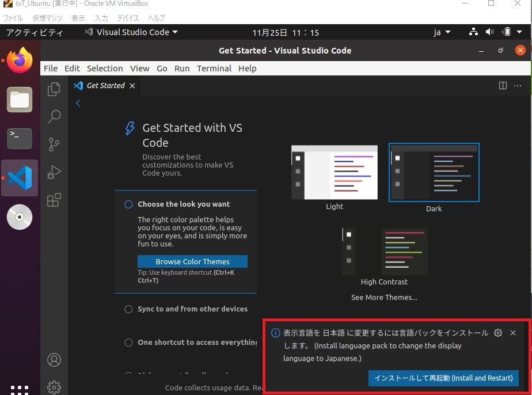
Task: Choose the Light theme thumbnail
Action: 335,172
